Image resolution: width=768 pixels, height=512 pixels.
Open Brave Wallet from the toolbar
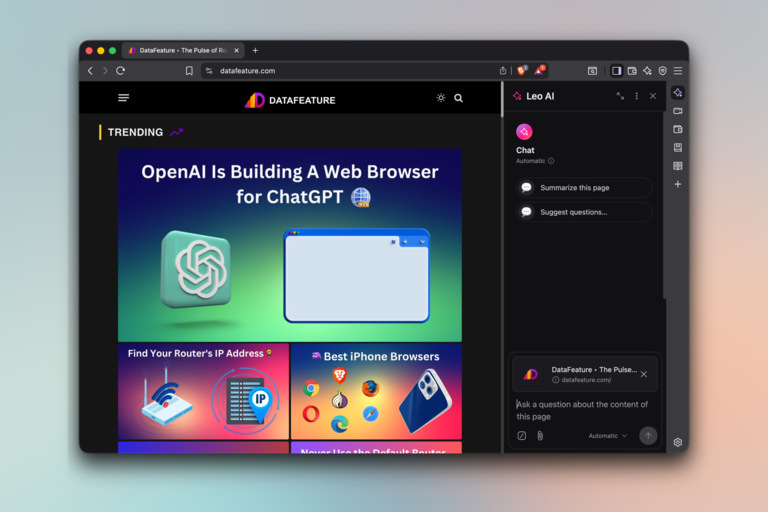pos(632,71)
